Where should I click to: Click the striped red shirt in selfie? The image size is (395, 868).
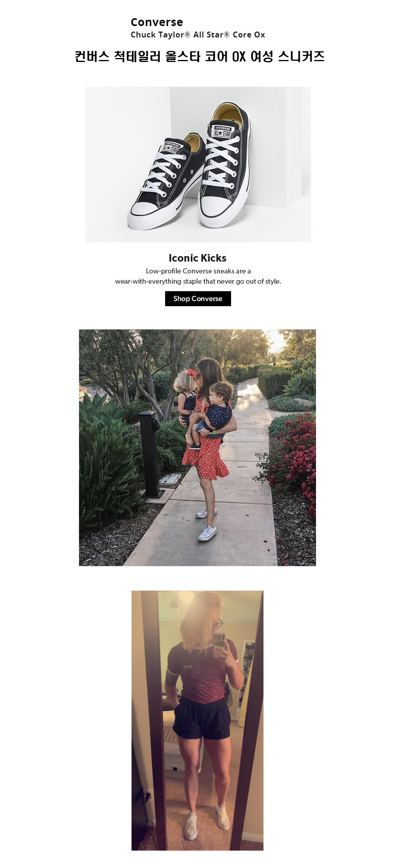coord(202,670)
